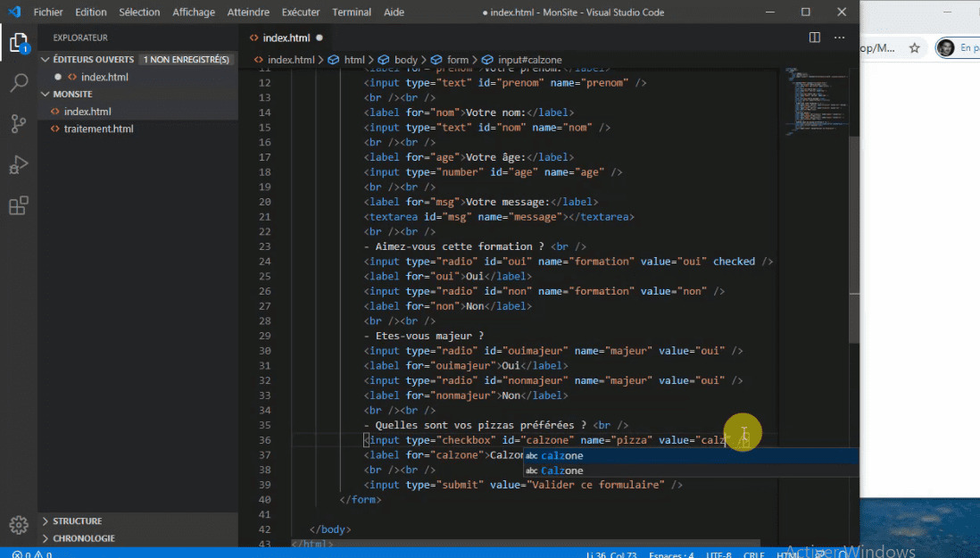Click the cube icon before body breadcrumb

coord(384,60)
